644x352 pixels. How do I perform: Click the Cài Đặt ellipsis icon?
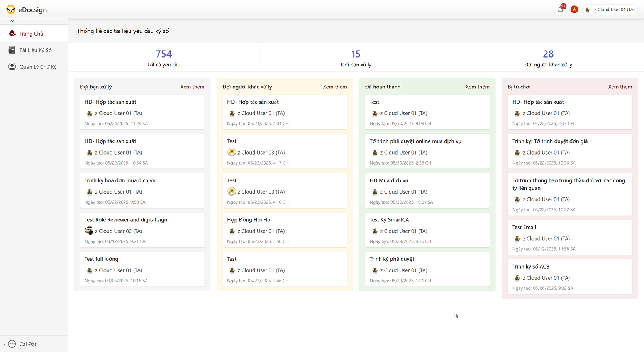12,344
